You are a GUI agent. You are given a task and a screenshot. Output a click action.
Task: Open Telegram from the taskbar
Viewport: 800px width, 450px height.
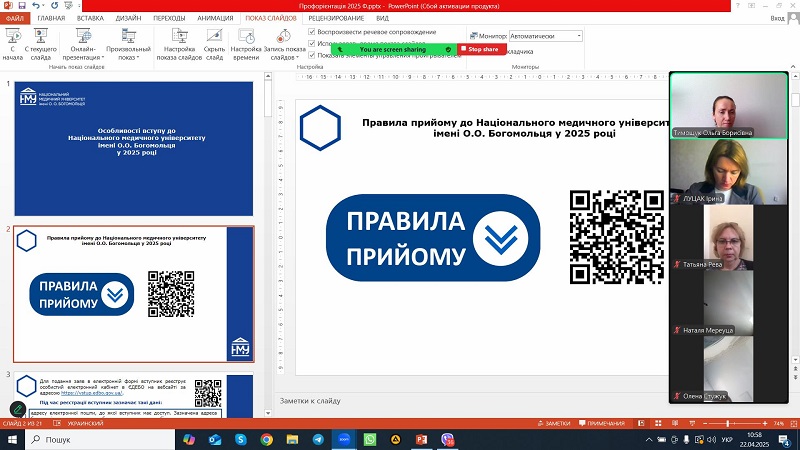pyautogui.click(x=318, y=439)
